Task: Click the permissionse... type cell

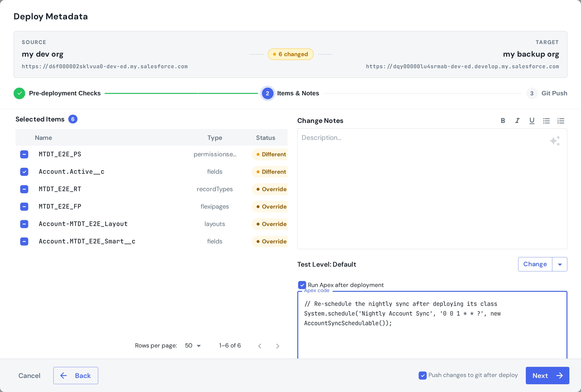Action: point(215,154)
